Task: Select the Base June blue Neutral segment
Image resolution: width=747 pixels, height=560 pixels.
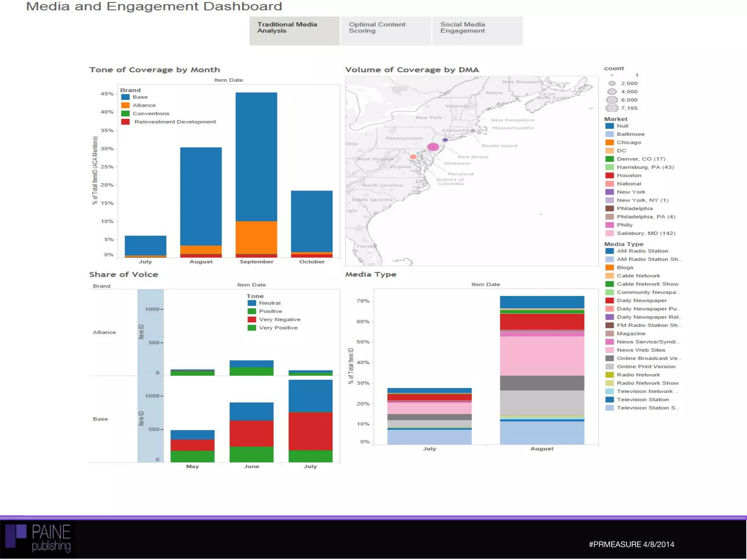Action: (251, 412)
